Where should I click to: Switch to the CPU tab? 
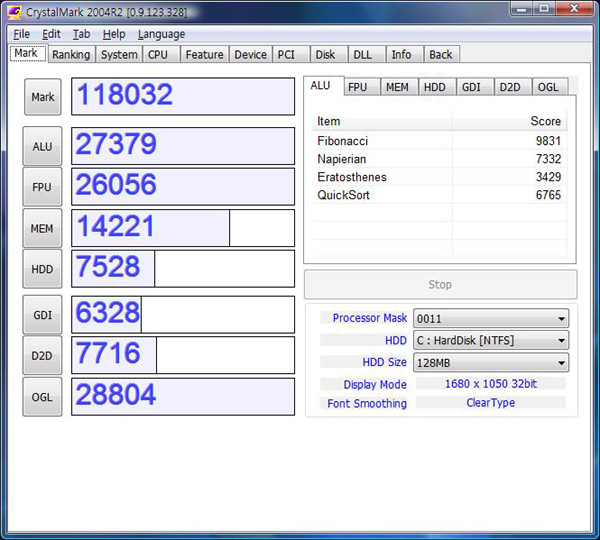(x=161, y=55)
